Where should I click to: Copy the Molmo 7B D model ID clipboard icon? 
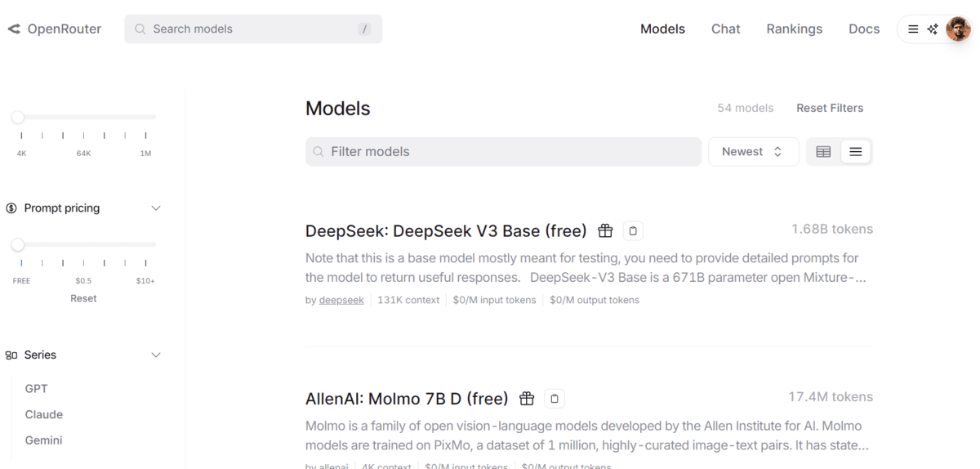[555, 399]
